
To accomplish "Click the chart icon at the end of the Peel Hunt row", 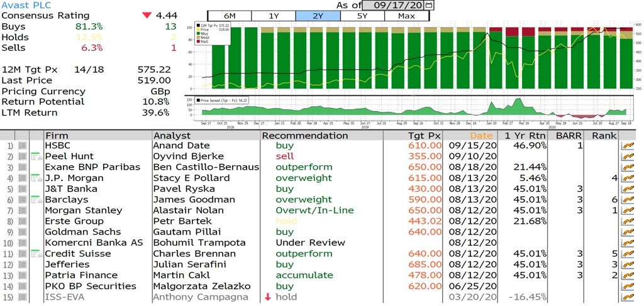I will point(628,156).
